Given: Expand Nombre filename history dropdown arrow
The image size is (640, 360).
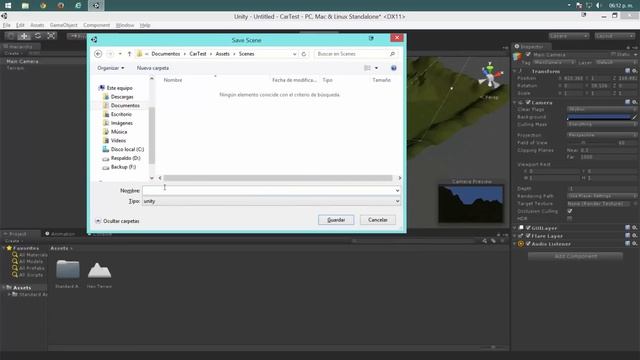Looking at the screenshot, I should (397, 191).
